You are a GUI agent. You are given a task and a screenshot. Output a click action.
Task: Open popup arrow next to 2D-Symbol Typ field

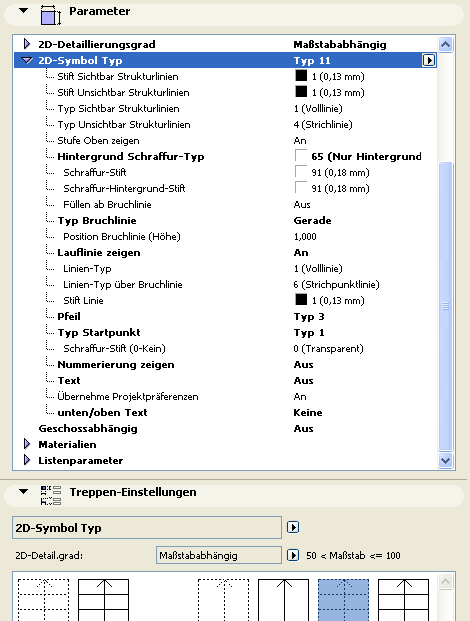tap(293, 527)
